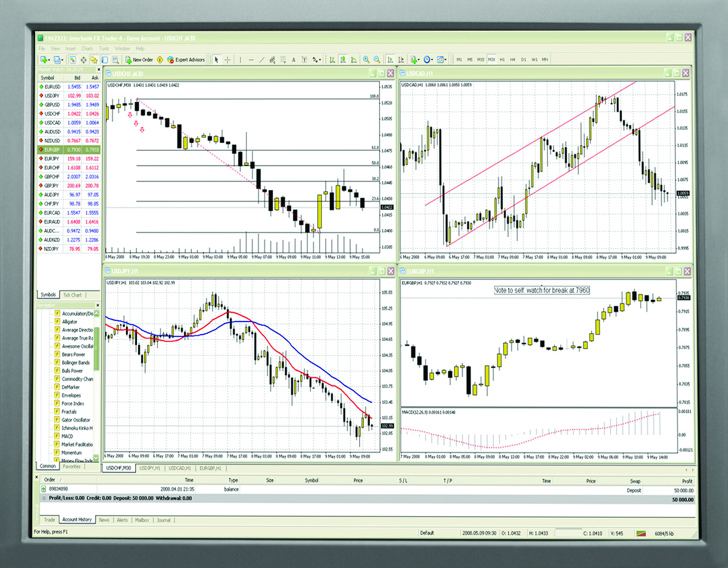Toggle the Navigator panel star-folder icon
728x568 pixels.
coord(94,60)
